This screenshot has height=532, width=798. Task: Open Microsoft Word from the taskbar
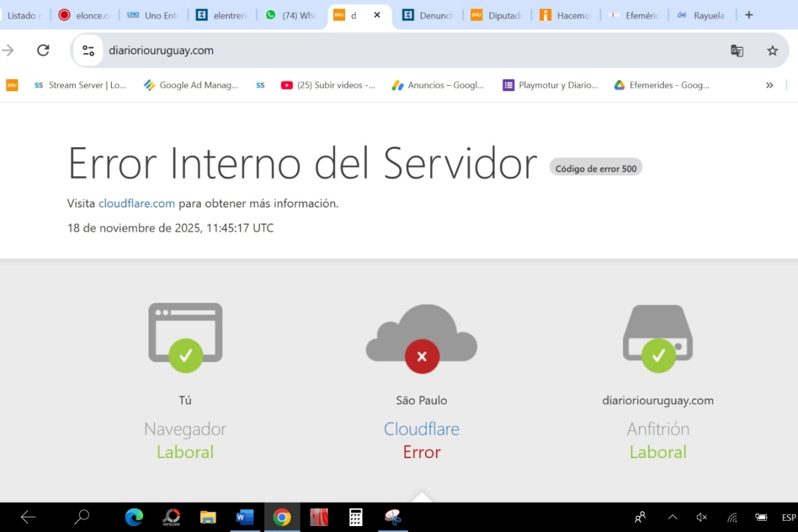coord(245,517)
